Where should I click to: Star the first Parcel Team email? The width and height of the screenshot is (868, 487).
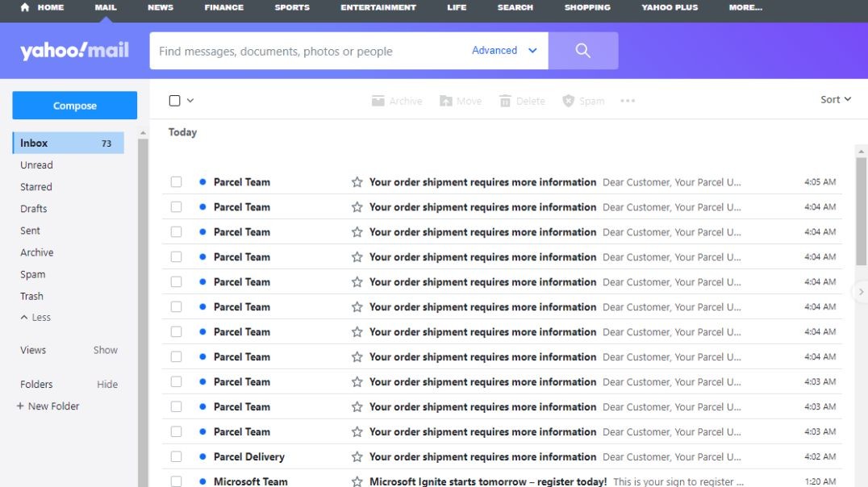[356, 181]
